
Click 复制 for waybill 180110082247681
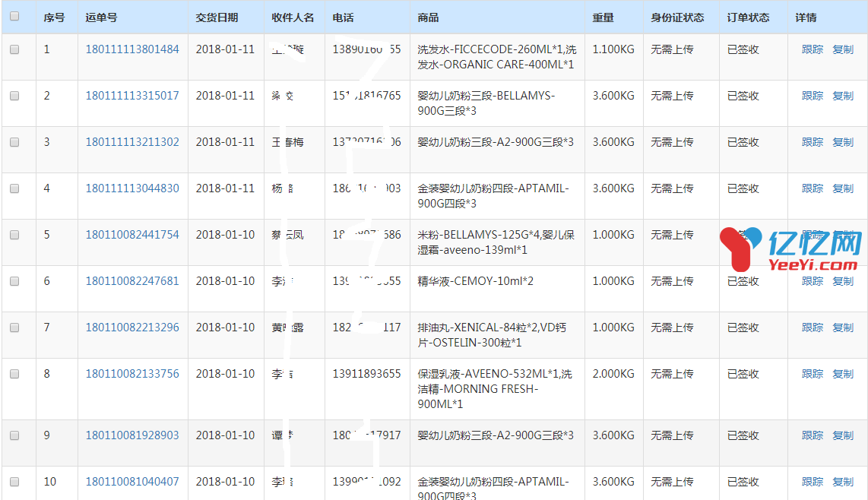coord(843,281)
